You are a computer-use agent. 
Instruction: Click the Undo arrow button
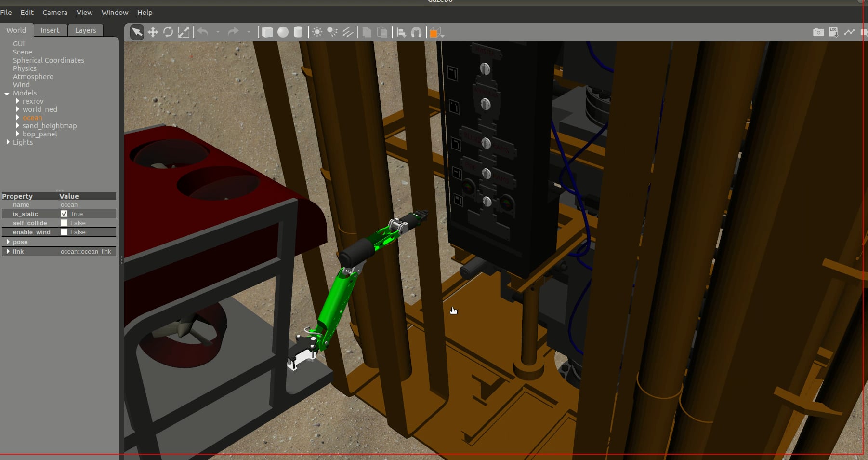[x=202, y=32]
